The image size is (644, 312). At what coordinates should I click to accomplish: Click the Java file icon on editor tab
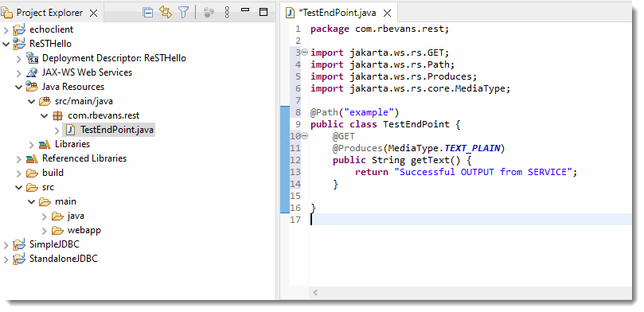290,13
